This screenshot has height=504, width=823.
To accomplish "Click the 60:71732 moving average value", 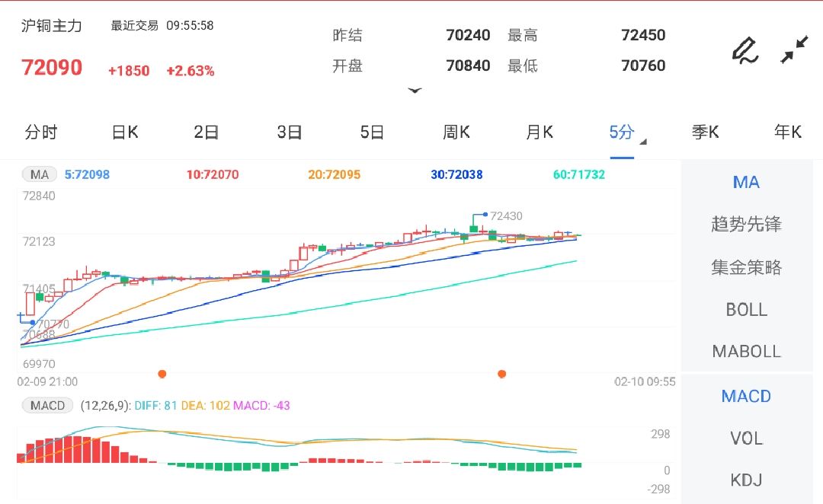I will [x=579, y=174].
